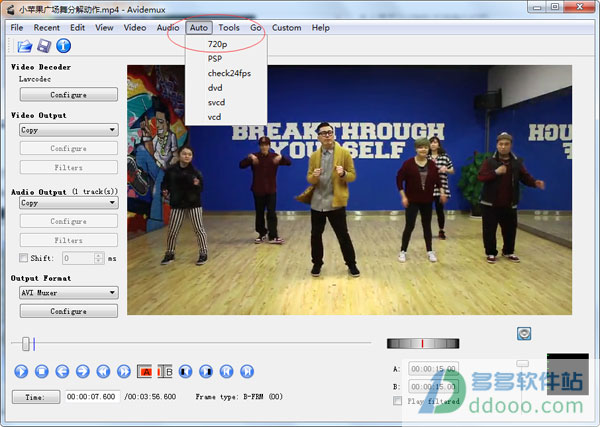Select vcd preset in Auto menu
Image resolution: width=600 pixels, height=427 pixels.
(x=226, y=117)
